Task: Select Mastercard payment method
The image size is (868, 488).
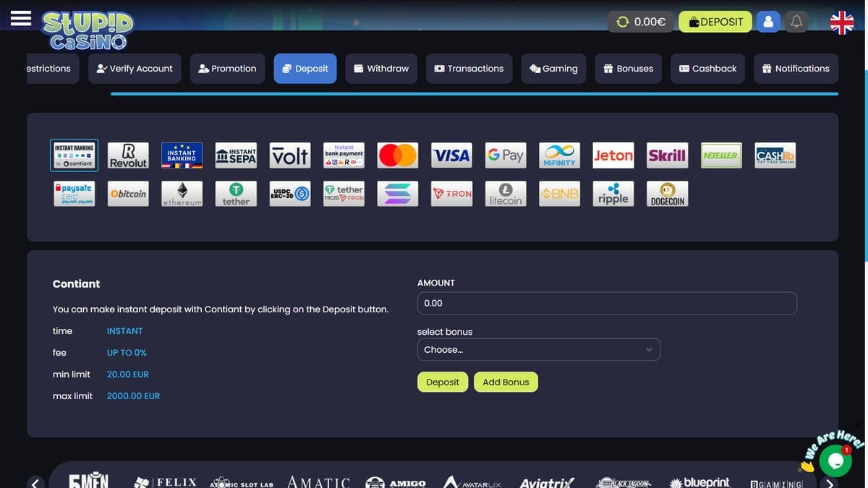Action: (x=398, y=155)
